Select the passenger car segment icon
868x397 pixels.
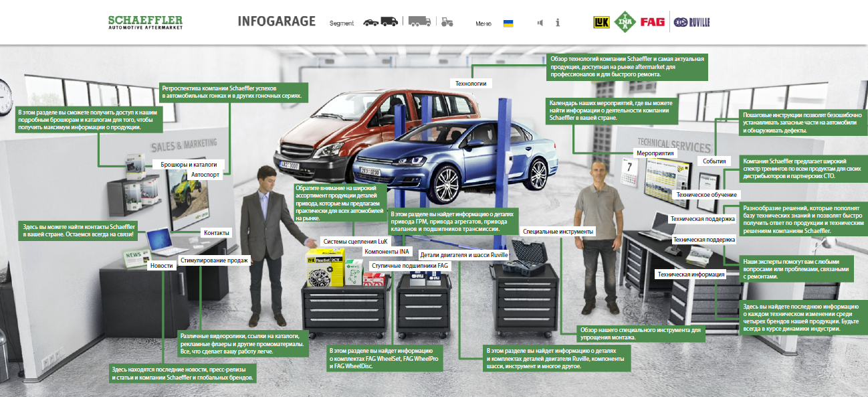(370, 23)
